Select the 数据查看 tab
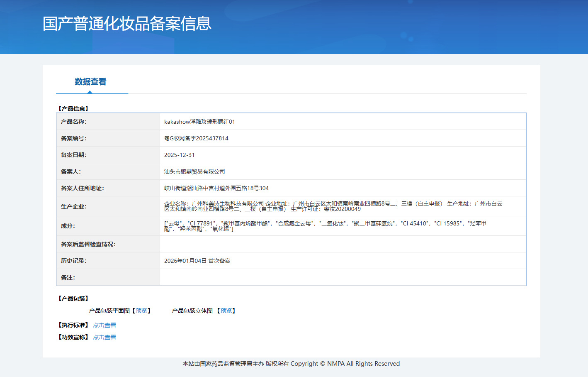This screenshot has height=377, width=588. (90, 82)
